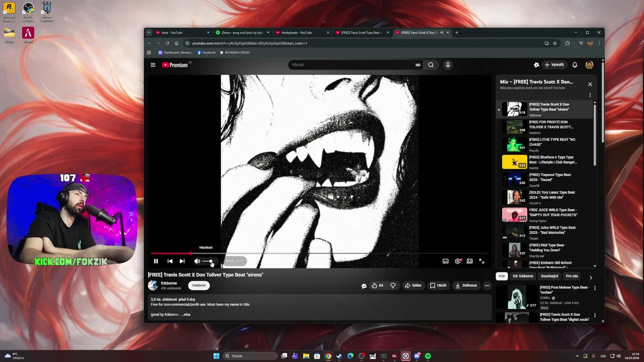Open Spotify from the taskbar
Screen dimensions: 644x362
coord(428,356)
